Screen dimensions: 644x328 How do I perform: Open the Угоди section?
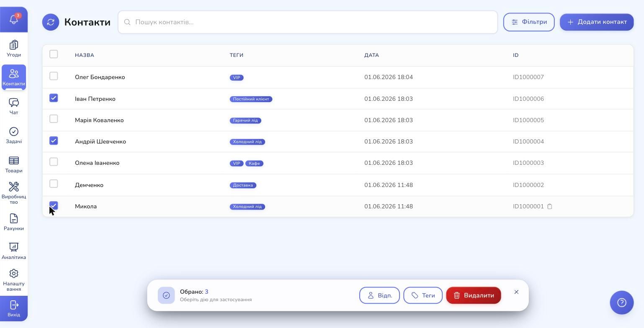14,49
